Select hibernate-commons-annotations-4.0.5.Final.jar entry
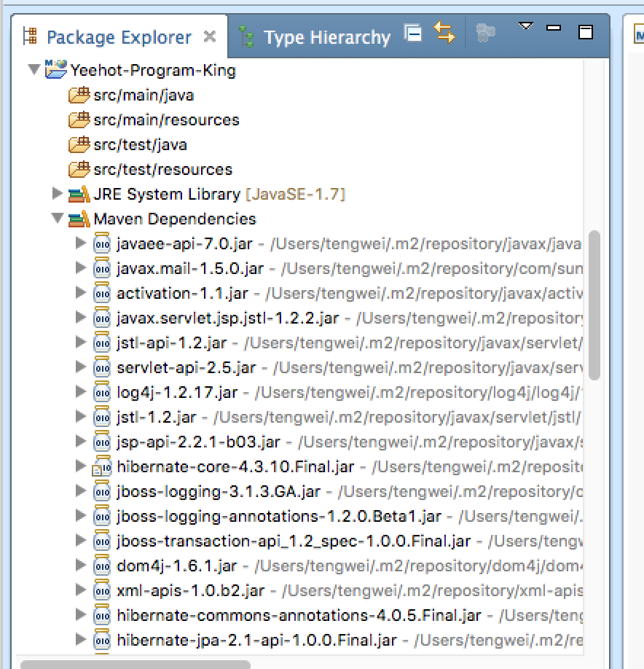Viewport: 644px width, 669px height. click(x=299, y=615)
